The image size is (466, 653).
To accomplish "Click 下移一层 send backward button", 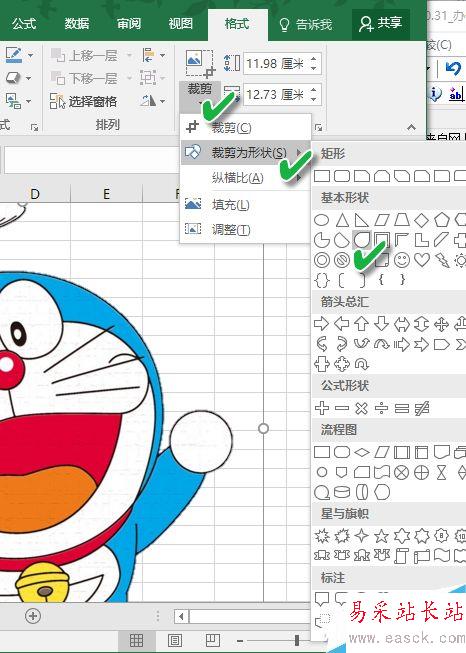I will click(85, 78).
